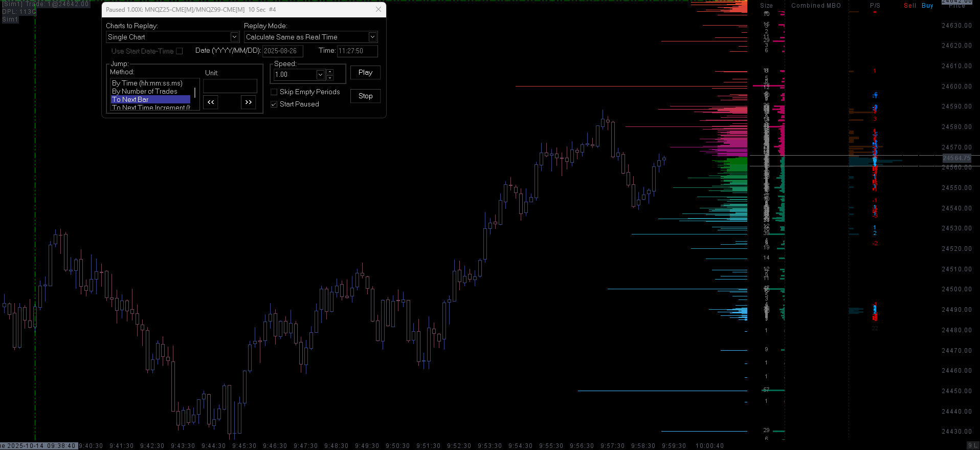The image size is (980, 450).
Task: Click the 24600.00 price axis label
Action: click(956, 87)
